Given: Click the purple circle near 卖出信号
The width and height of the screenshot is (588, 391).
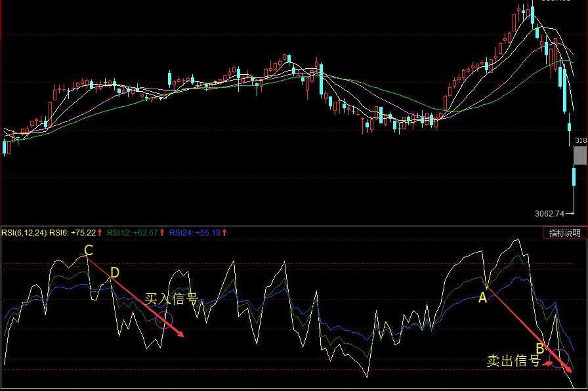Looking at the screenshot, I should click(x=558, y=359).
